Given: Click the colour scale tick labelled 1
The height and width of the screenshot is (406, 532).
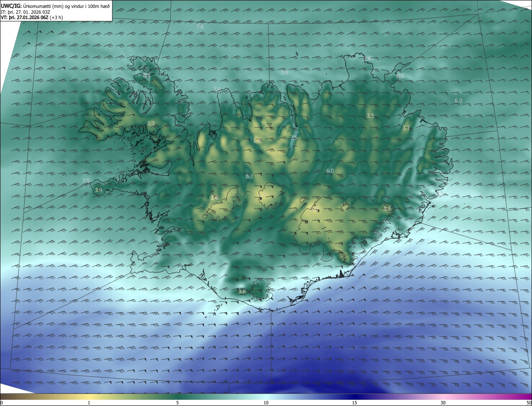Looking at the screenshot, I should click(x=89, y=403).
